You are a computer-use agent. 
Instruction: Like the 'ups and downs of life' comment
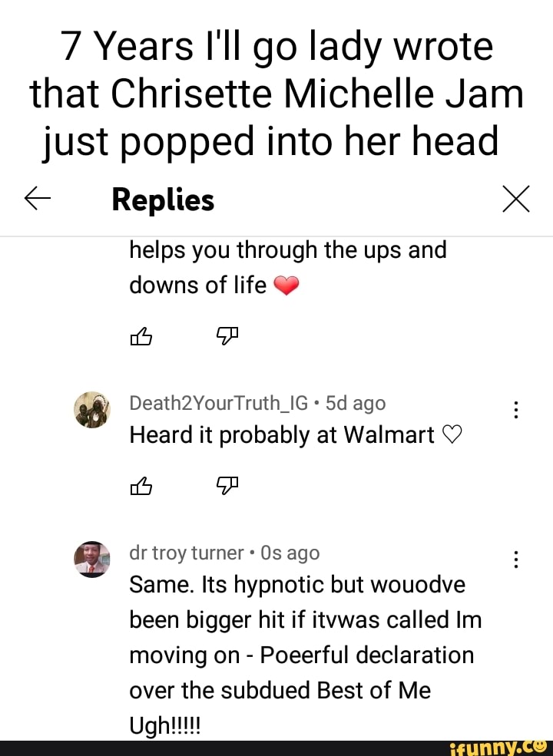141,336
